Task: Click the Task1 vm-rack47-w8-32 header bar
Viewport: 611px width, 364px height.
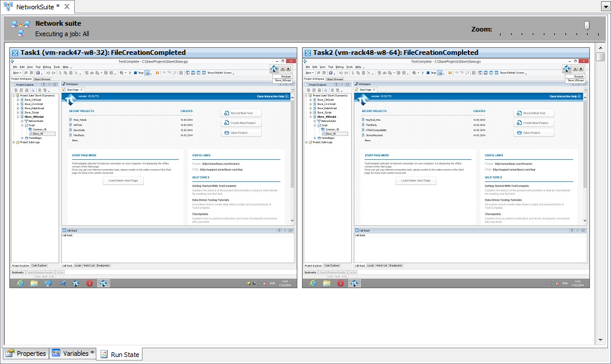Action: click(x=153, y=52)
